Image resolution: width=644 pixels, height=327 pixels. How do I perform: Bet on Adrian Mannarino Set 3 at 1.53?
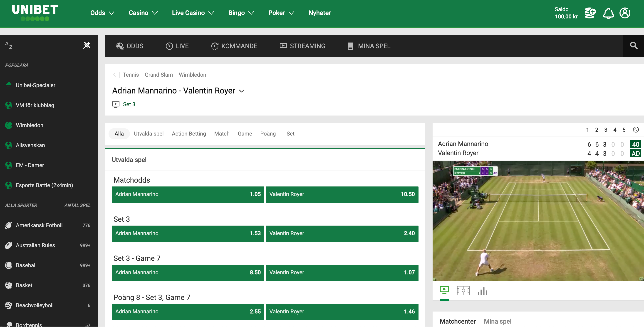[188, 234]
